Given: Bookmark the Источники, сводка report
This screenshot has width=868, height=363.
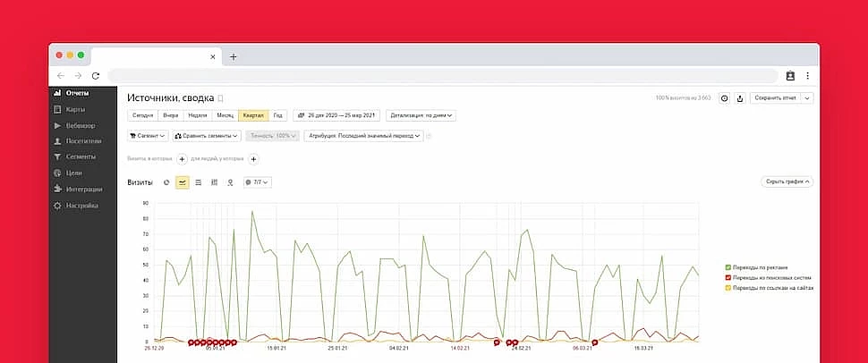Looking at the screenshot, I should click(x=221, y=97).
